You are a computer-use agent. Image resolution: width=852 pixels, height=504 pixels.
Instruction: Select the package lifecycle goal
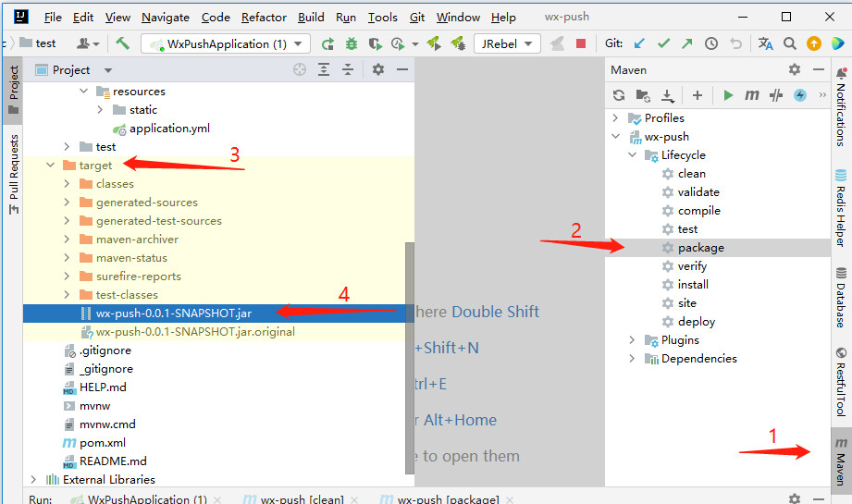coord(701,248)
